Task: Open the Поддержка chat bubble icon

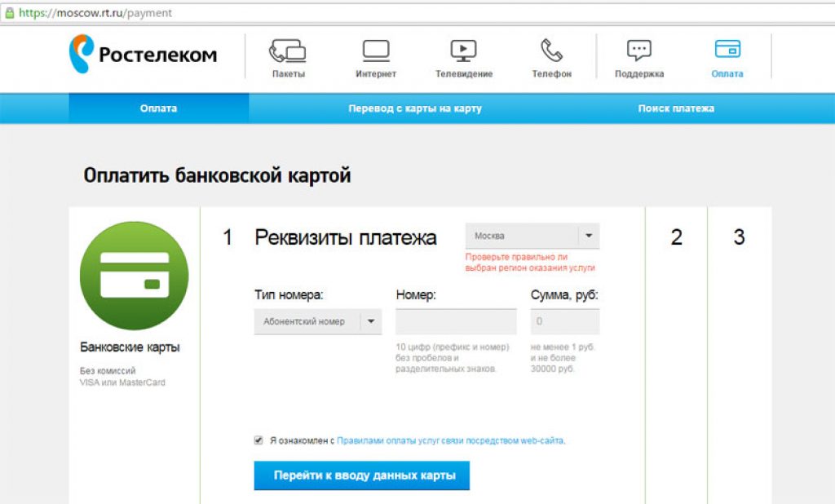Action: [639, 51]
